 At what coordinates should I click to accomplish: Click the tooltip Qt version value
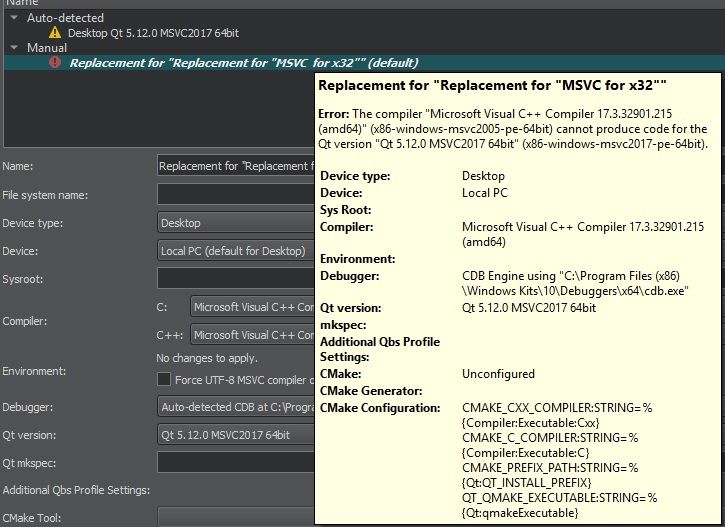pyautogui.click(x=529, y=308)
